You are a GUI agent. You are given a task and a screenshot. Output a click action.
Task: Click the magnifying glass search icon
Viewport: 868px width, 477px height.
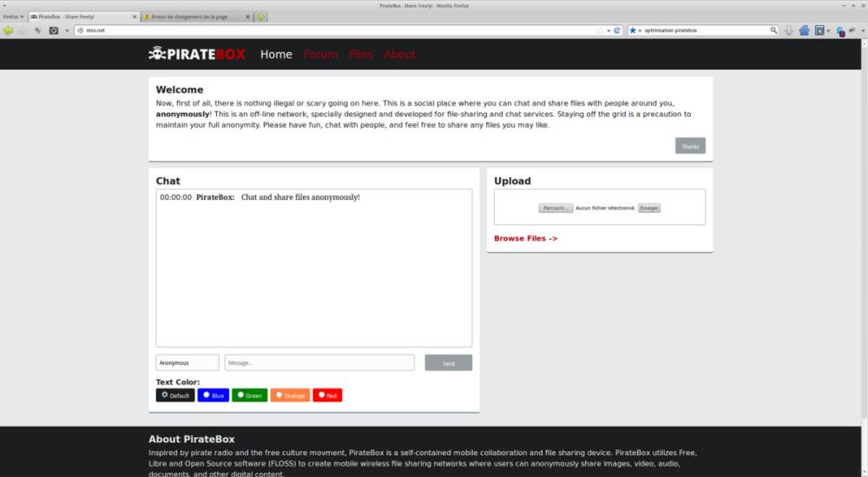pyautogui.click(x=773, y=30)
